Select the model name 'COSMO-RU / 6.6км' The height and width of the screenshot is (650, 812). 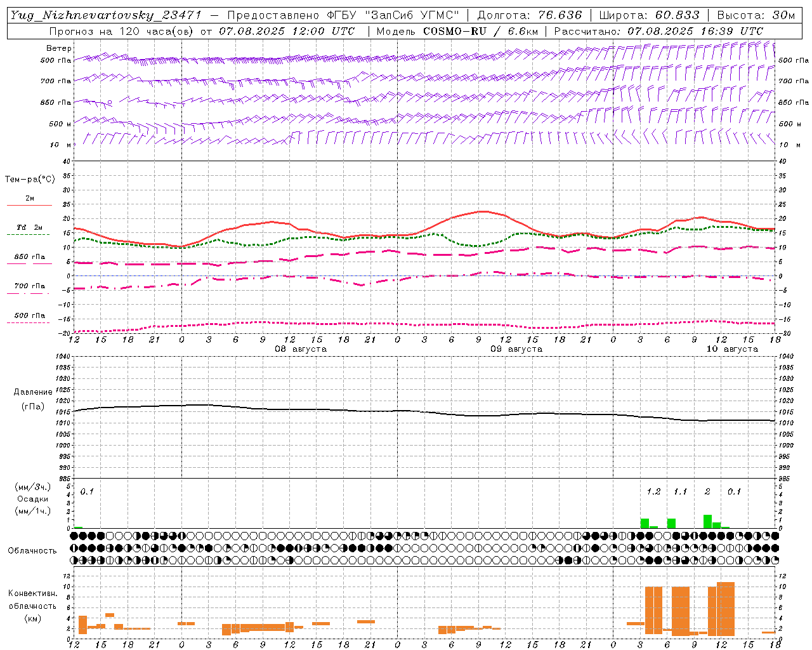[x=481, y=31]
